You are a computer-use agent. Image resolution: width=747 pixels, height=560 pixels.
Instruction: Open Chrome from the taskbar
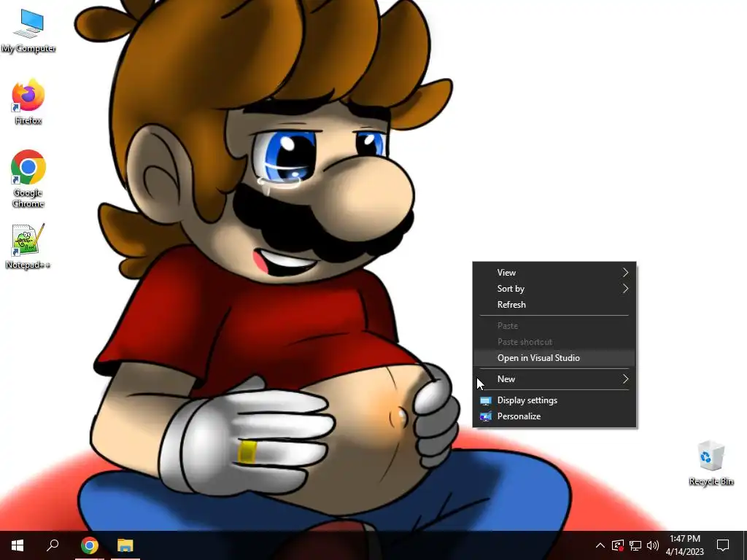pos(89,545)
